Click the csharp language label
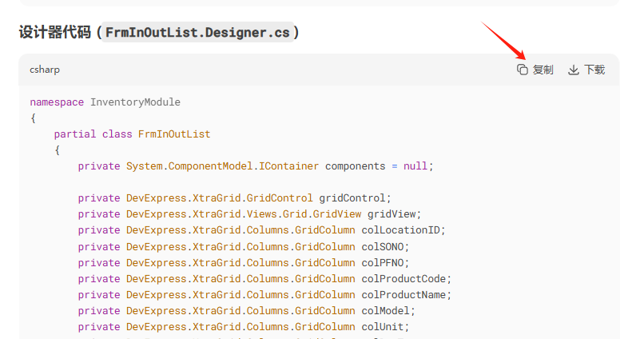 [45, 70]
